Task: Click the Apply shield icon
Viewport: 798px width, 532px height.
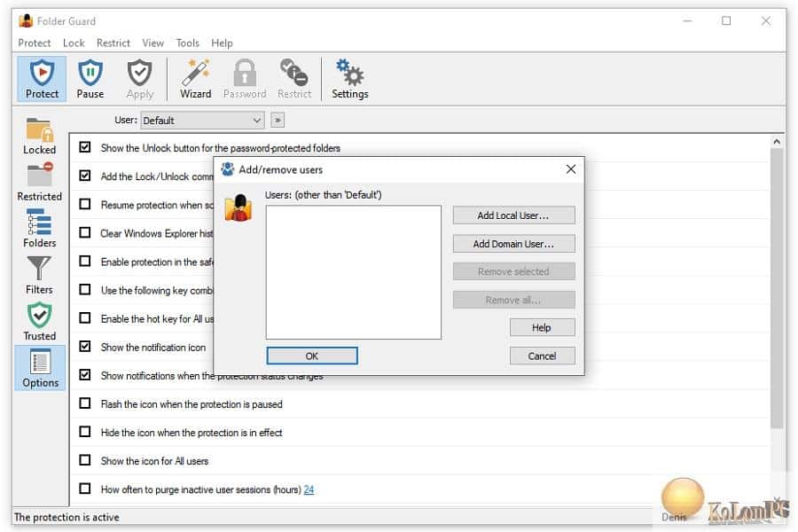Action: click(139, 73)
